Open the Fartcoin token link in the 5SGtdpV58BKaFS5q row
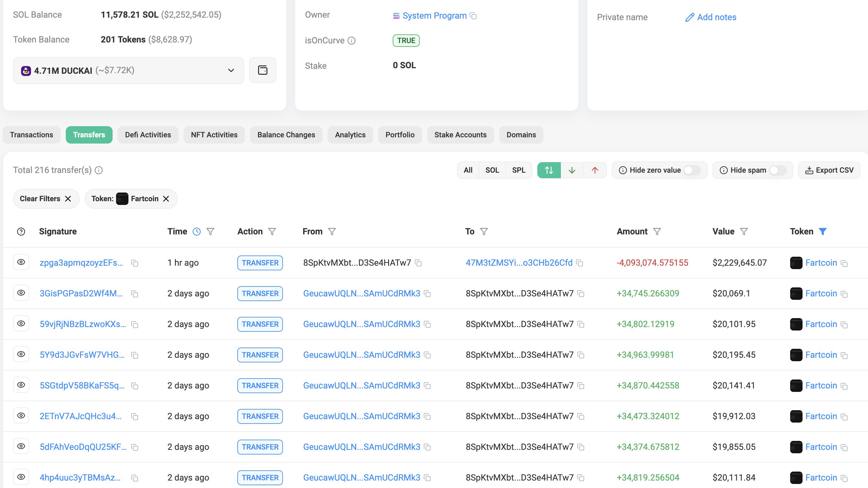This screenshot has height=488, width=868. pos(821,386)
